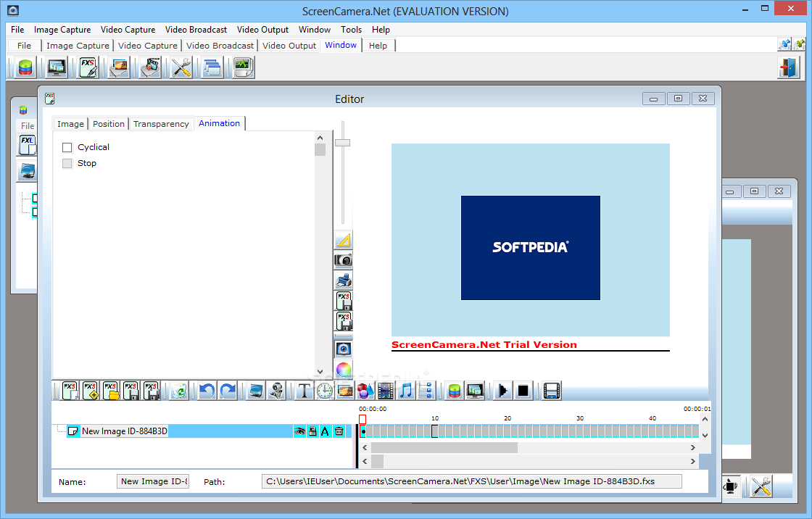Enable the Cyclical checkbox
This screenshot has height=519, width=812.
[x=67, y=147]
